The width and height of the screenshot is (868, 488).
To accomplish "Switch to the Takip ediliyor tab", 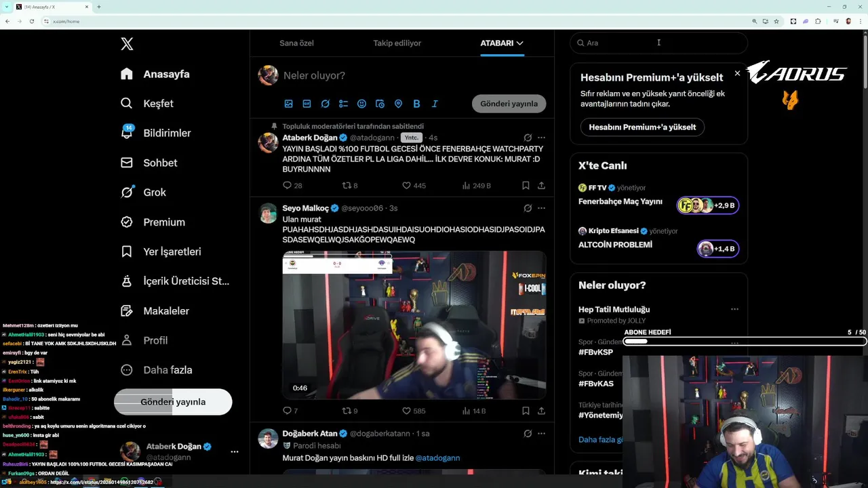I will click(x=397, y=43).
